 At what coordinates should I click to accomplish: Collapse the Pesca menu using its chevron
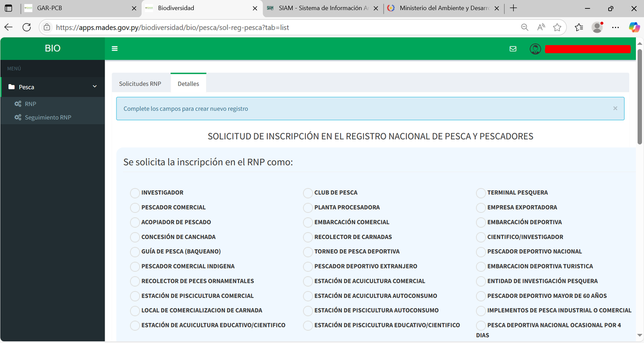point(94,86)
